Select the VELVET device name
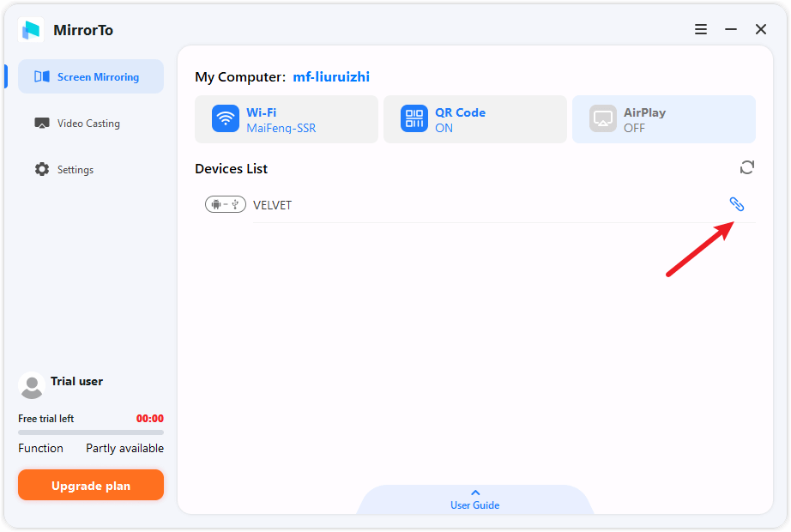Screen dimensions: 791x532 click(273, 205)
